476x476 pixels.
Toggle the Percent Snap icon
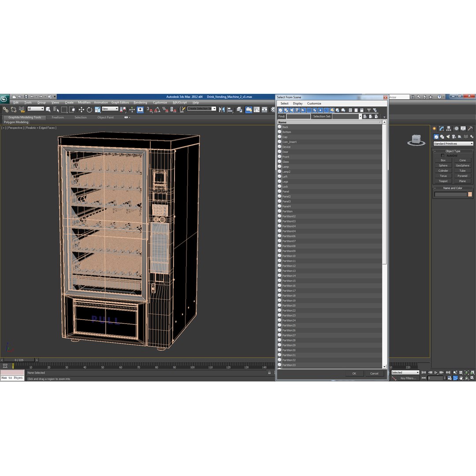click(165, 110)
